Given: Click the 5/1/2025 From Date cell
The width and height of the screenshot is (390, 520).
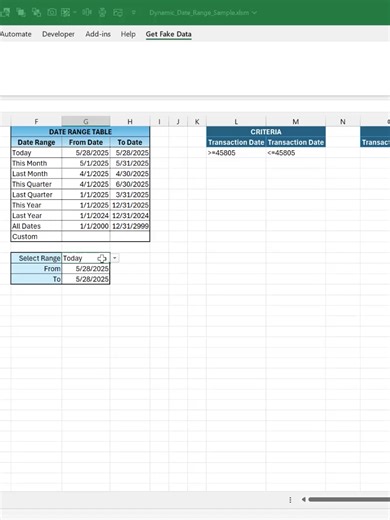Looking at the screenshot, I should 86,163.
